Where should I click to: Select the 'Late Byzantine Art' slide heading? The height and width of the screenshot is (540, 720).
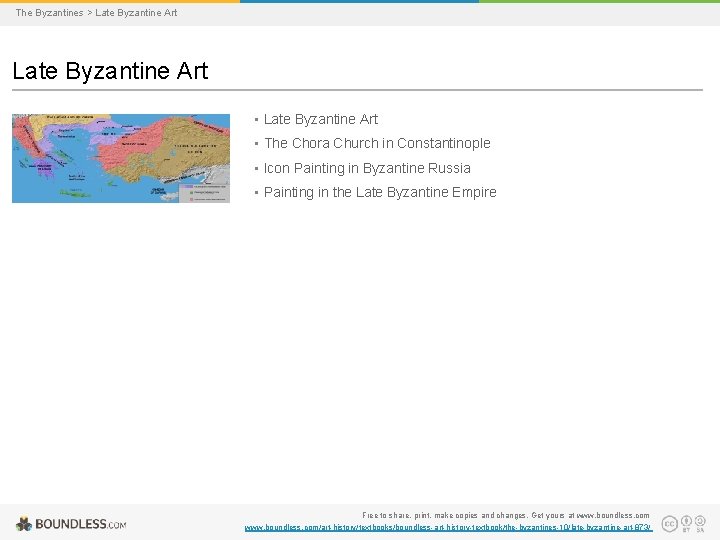coord(110,71)
